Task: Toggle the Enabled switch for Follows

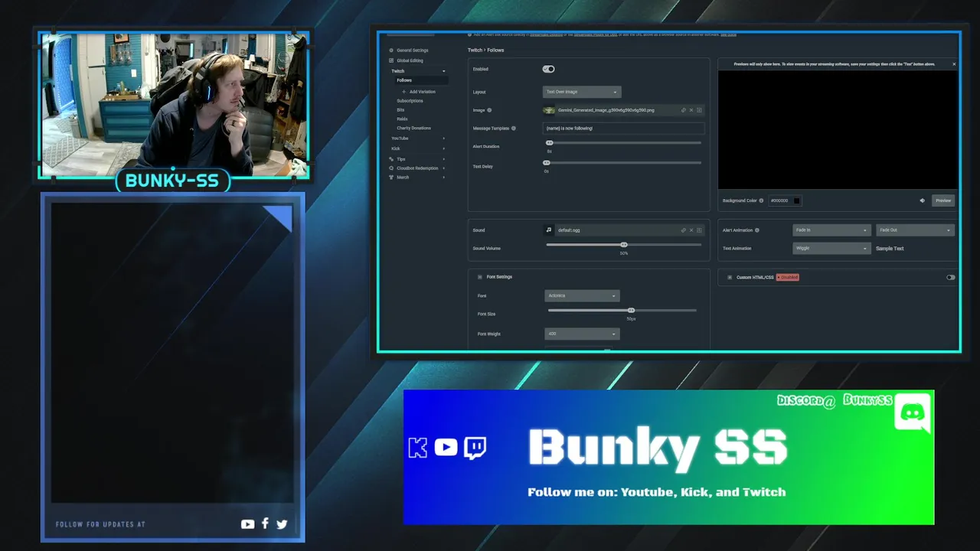Action: pos(548,69)
